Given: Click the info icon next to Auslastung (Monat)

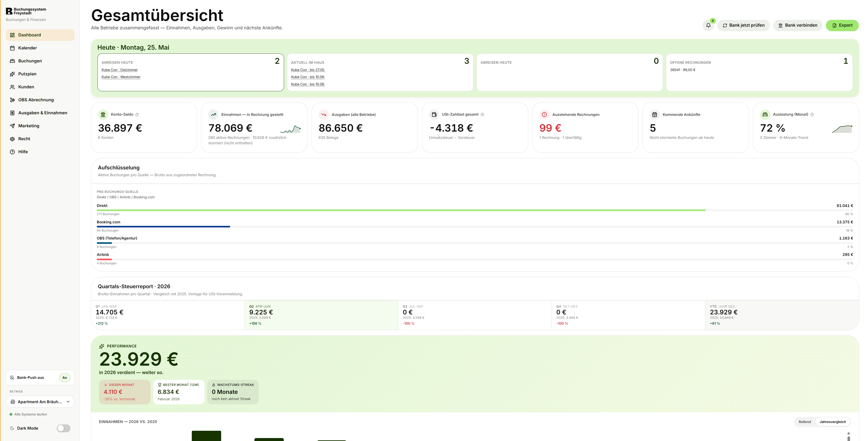Looking at the screenshot, I should click(812, 115).
